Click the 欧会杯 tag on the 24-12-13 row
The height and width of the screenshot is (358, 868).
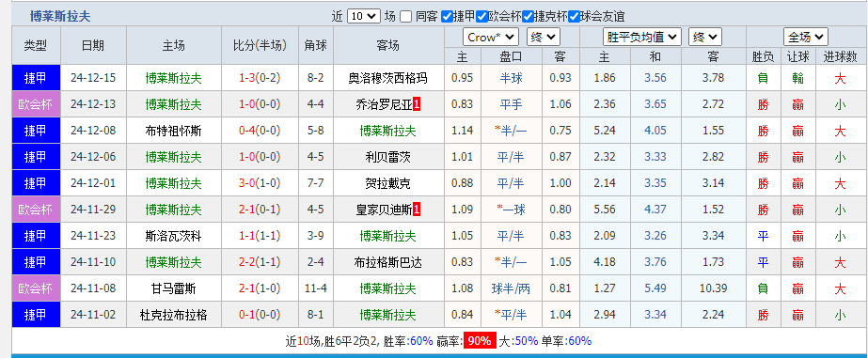tap(36, 104)
